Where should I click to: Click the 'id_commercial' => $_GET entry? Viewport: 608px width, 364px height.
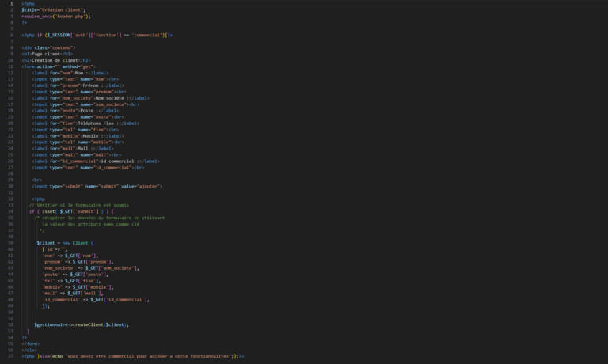click(96, 300)
